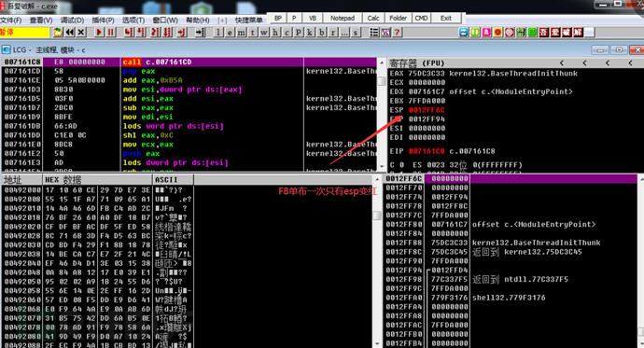The image size is (644, 348).
Task: Open Breakpoints window with 'b' button
Action: 322,32
